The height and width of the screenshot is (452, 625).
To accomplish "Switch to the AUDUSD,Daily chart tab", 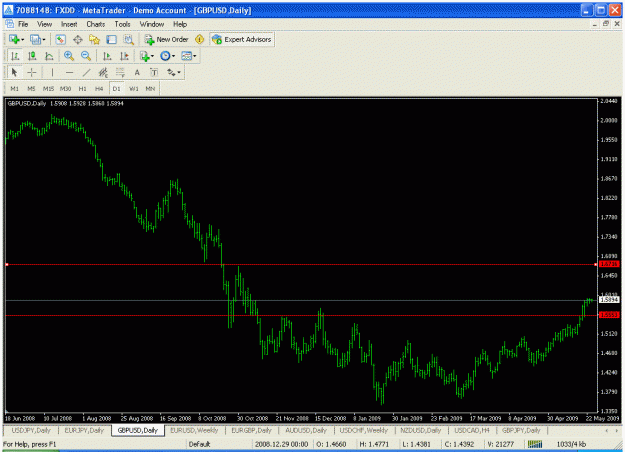I will click(x=306, y=430).
